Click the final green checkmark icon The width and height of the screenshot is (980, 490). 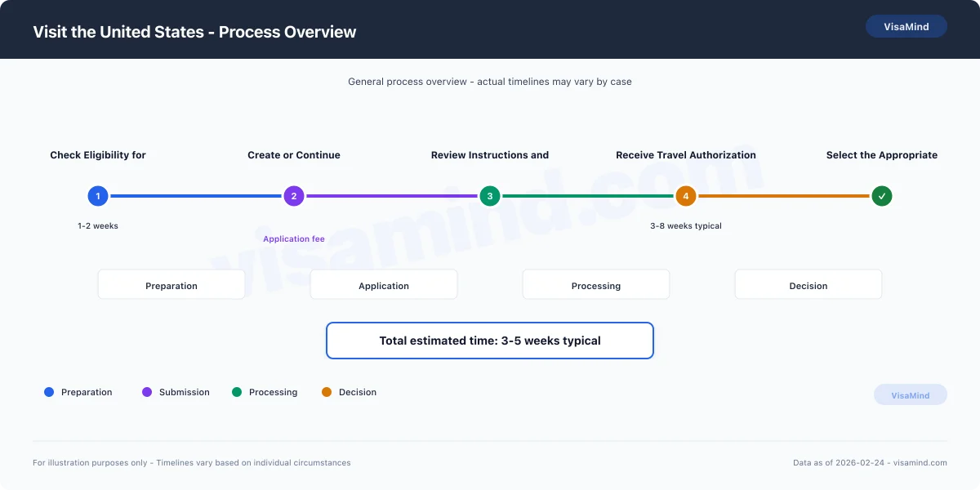tap(882, 196)
